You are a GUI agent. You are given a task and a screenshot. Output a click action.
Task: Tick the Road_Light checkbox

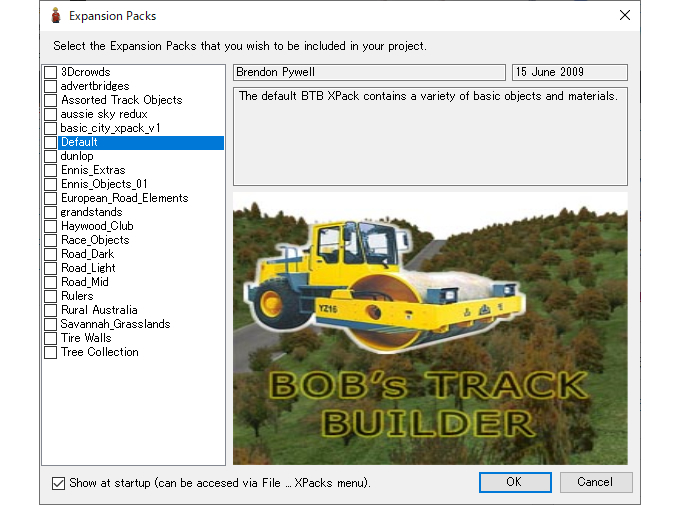[x=50, y=268]
